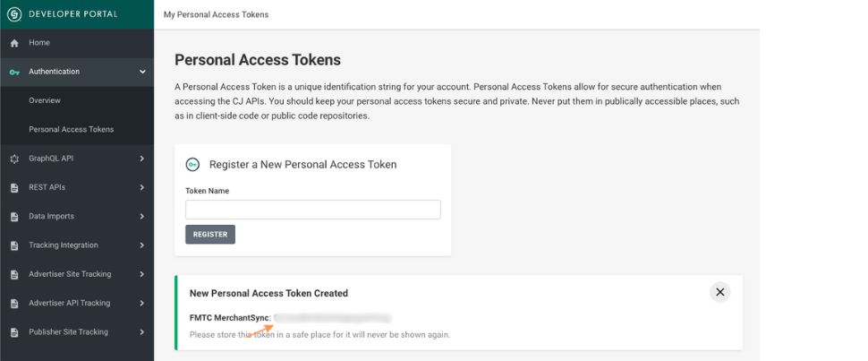Click the Data Imports document icon
The width and height of the screenshot is (868, 361).
pos(14,217)
